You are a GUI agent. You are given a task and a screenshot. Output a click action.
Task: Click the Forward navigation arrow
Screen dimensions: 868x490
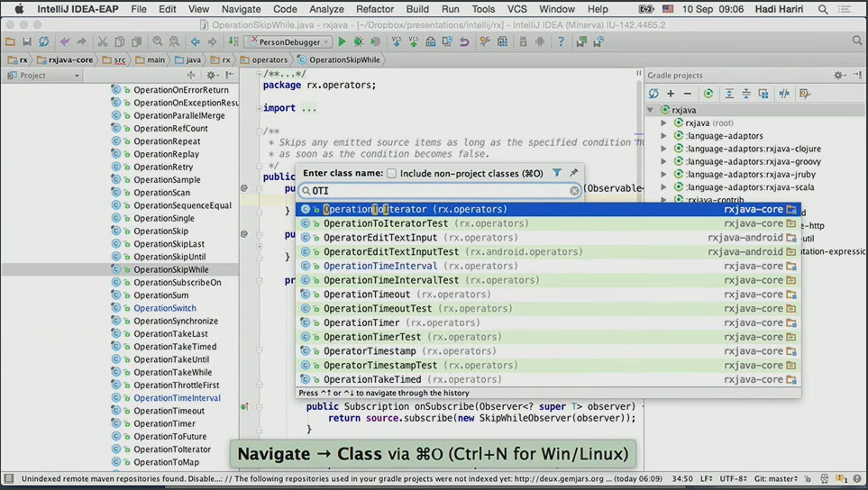click(212, 41)
